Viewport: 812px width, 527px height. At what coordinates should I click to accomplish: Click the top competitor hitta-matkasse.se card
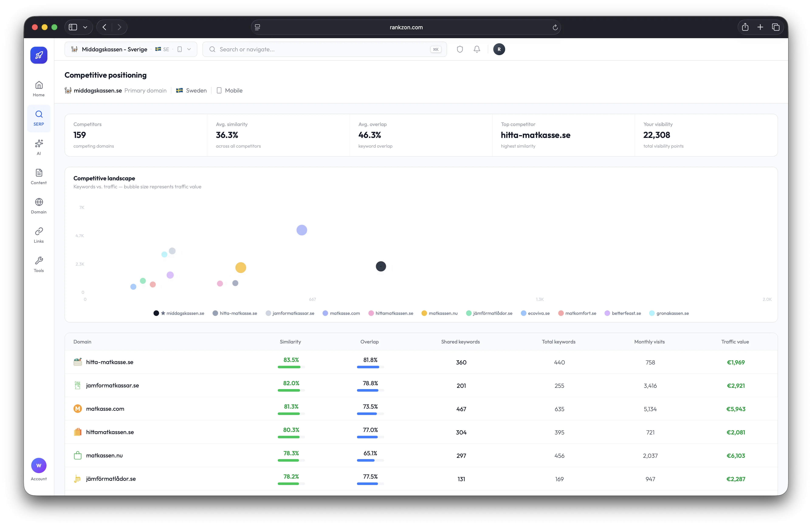tap(563, 135)
